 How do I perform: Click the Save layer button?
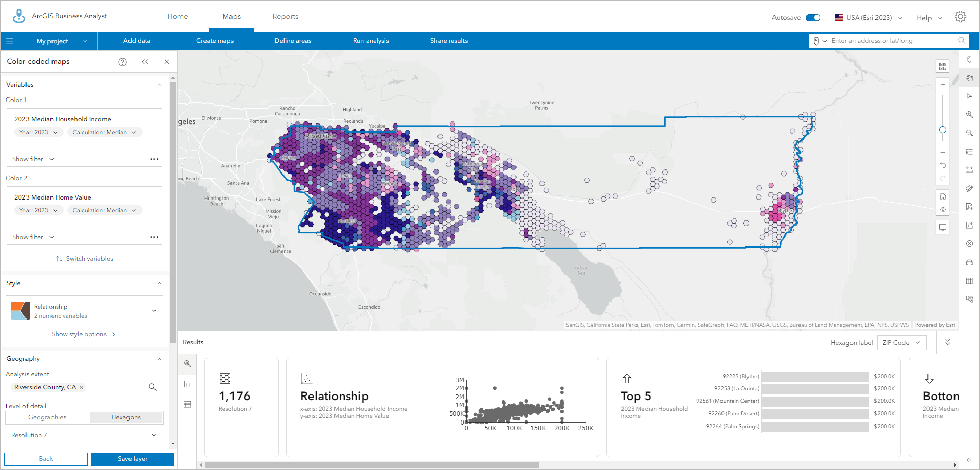132,459
